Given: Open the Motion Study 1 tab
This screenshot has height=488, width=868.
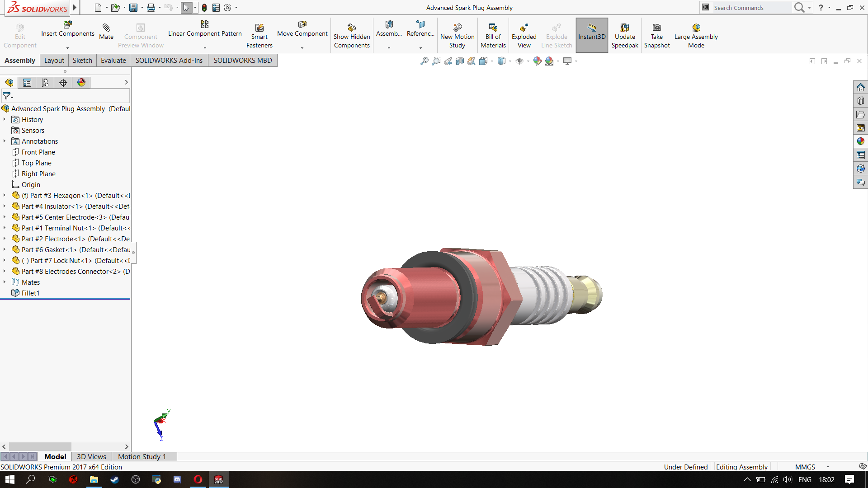Looking at the screenshot, I should 142,457.
